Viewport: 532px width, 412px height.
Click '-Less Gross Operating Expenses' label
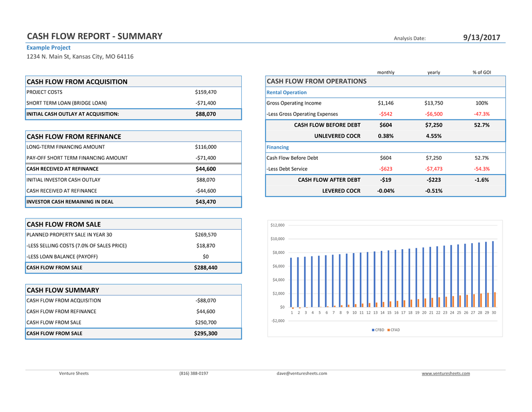pyautogui.click(x=302, y=114)
